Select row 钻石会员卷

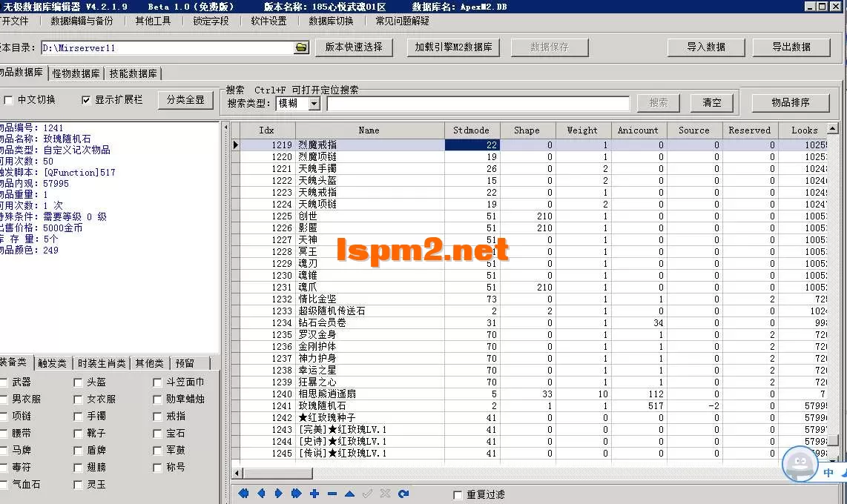530,322
